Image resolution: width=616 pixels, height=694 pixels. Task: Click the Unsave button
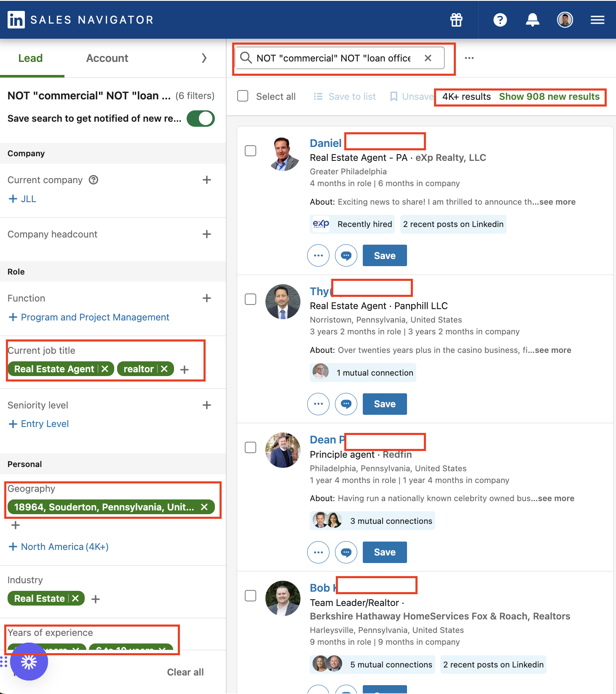tap(412, 96)
